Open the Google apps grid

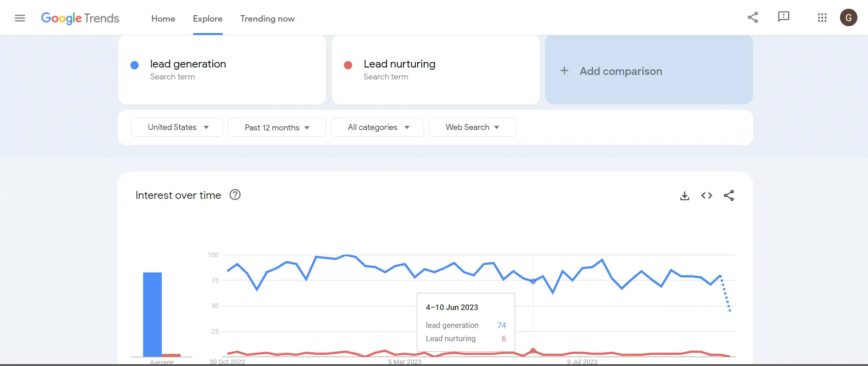822,18
